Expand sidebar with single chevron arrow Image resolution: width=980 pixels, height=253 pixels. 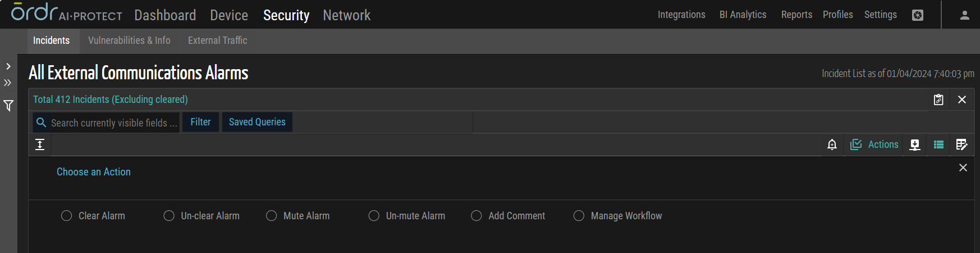pos(8,66)
